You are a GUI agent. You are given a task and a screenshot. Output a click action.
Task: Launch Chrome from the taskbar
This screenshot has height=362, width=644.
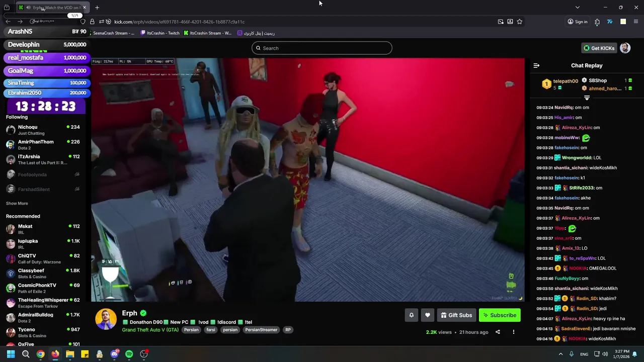(40, 354)
